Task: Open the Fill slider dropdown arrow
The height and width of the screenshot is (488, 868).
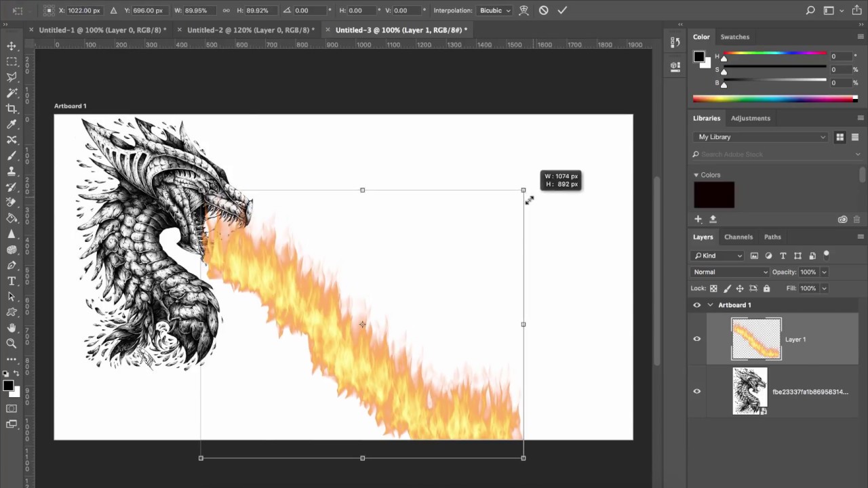Action: point(824,288)
